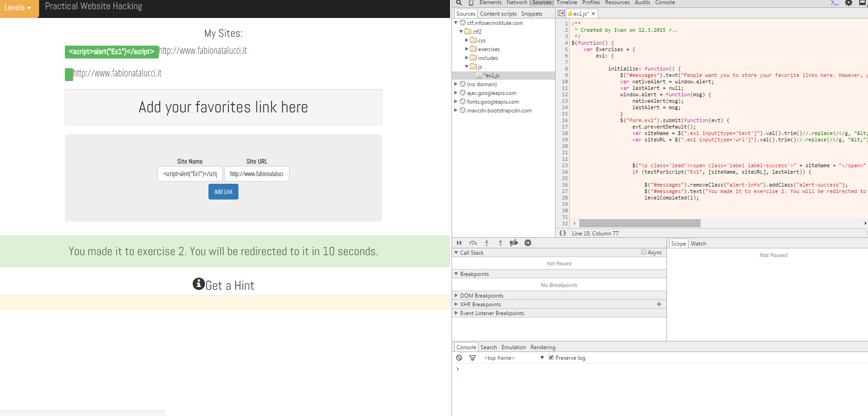The height and width of the screenshot is (416, 868).
Task: Open the console filter
Action: [x=472, y=357]
